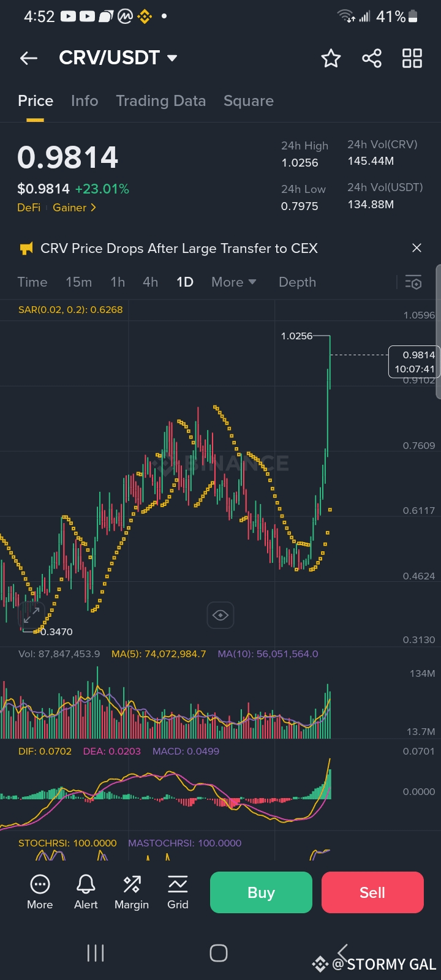
Task: Click the large 0.9814 price
Action: point(67,157)
